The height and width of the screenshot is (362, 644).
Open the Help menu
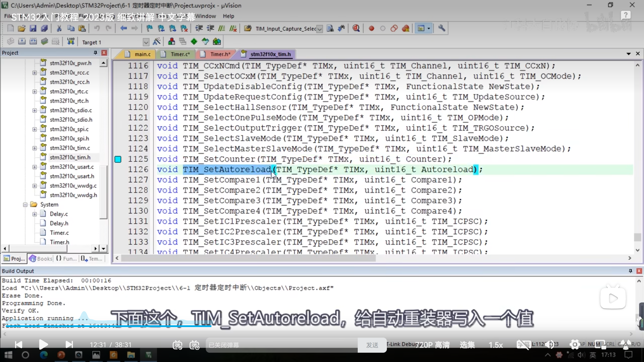228,16
